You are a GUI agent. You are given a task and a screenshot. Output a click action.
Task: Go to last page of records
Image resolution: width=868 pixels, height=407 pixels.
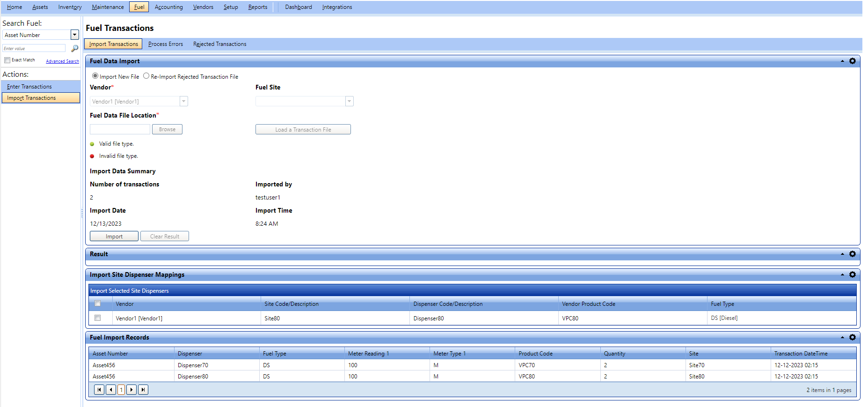[143, 390]
